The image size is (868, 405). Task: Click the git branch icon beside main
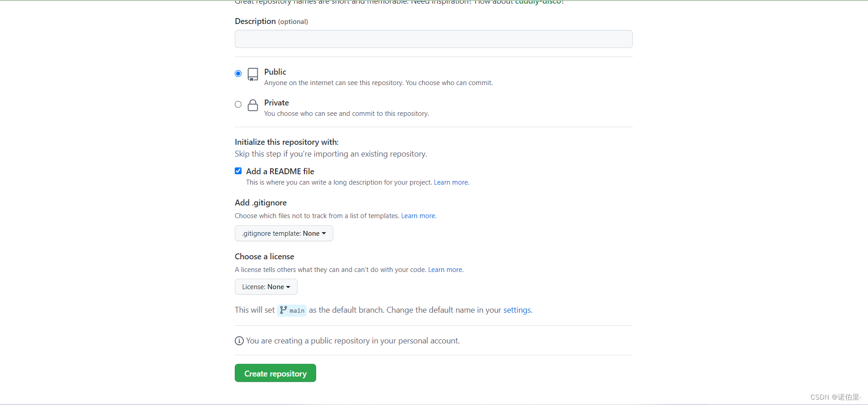click(284, 310)
